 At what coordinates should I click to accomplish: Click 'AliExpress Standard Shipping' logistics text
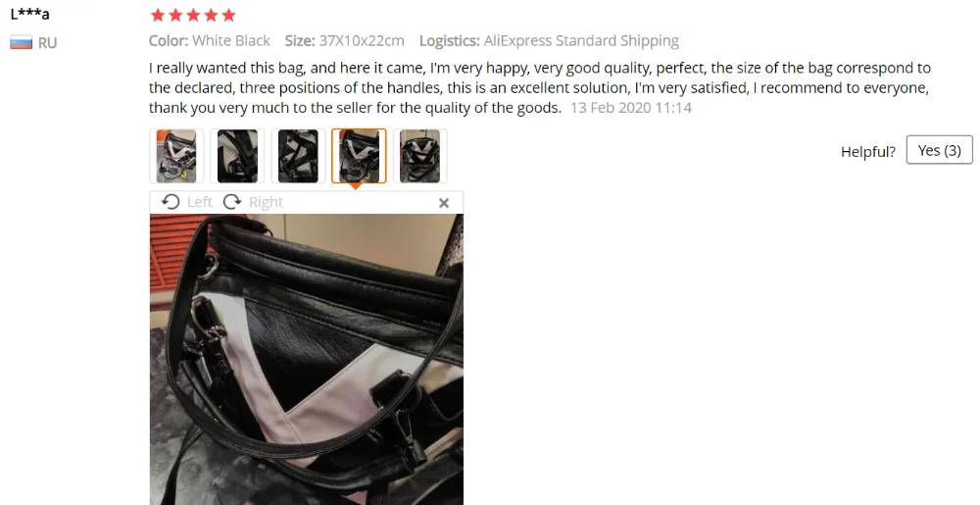click(x=581, y=40)
